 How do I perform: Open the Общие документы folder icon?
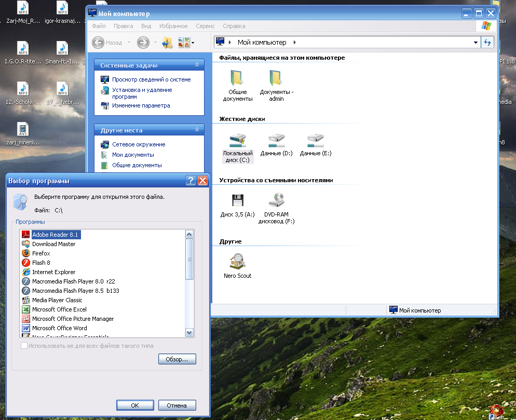pos(237,79)
